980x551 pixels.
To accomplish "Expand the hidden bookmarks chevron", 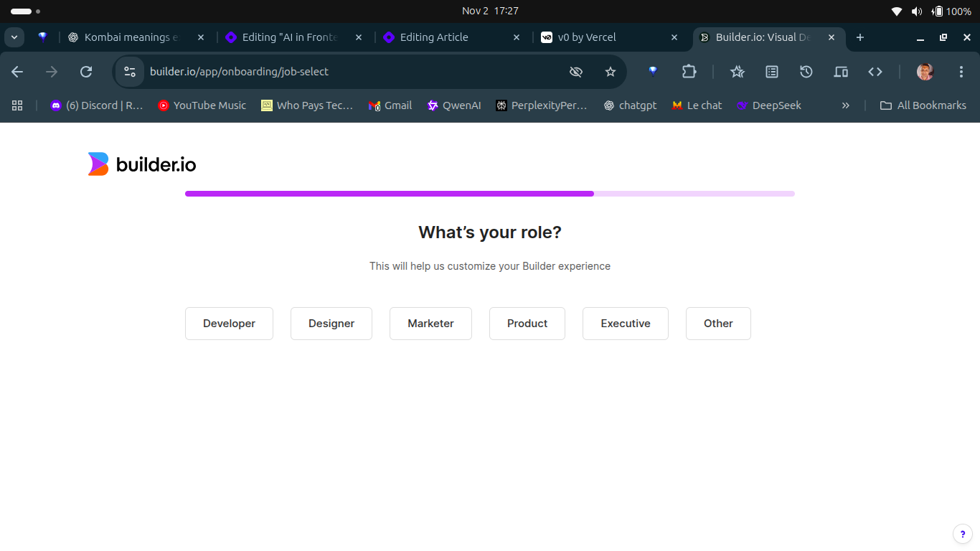I will [845, 105].
